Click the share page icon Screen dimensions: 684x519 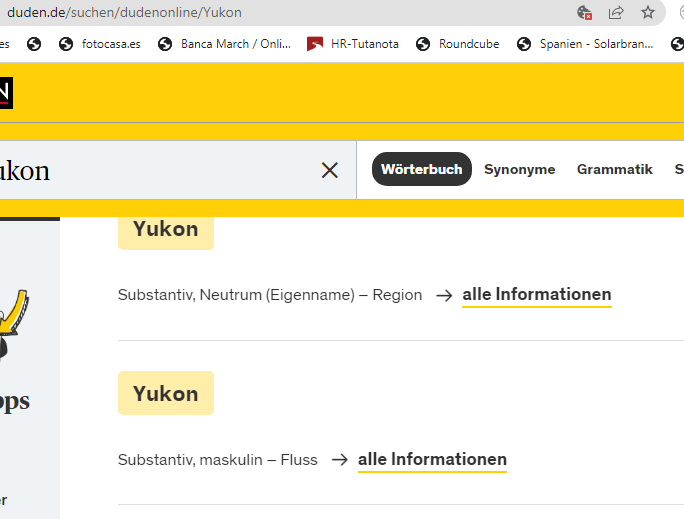point(616,12)
